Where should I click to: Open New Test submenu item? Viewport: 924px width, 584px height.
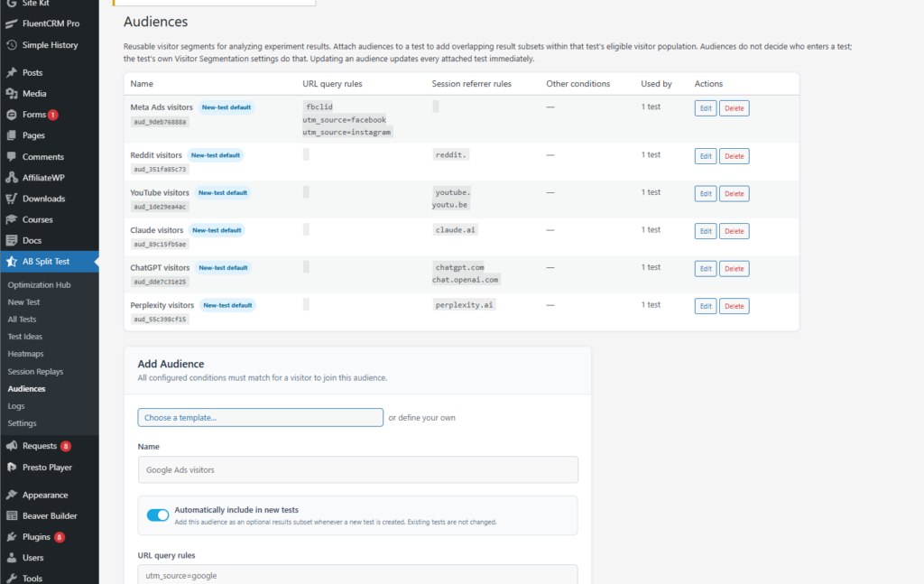(23, 301)
